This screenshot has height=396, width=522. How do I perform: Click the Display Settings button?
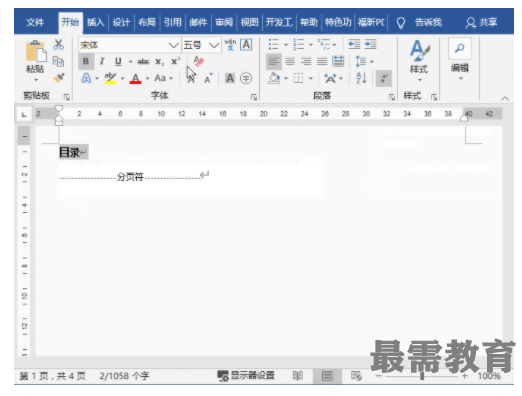tap(246, 376)
